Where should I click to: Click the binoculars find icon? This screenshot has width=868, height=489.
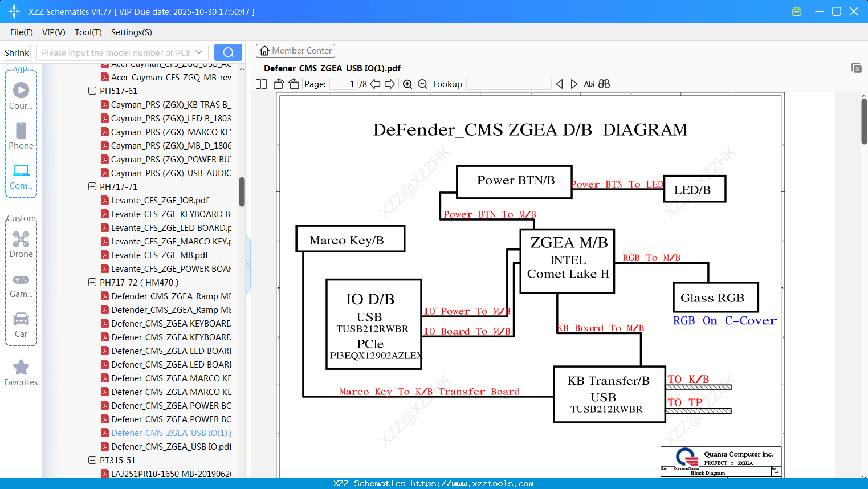604,84
